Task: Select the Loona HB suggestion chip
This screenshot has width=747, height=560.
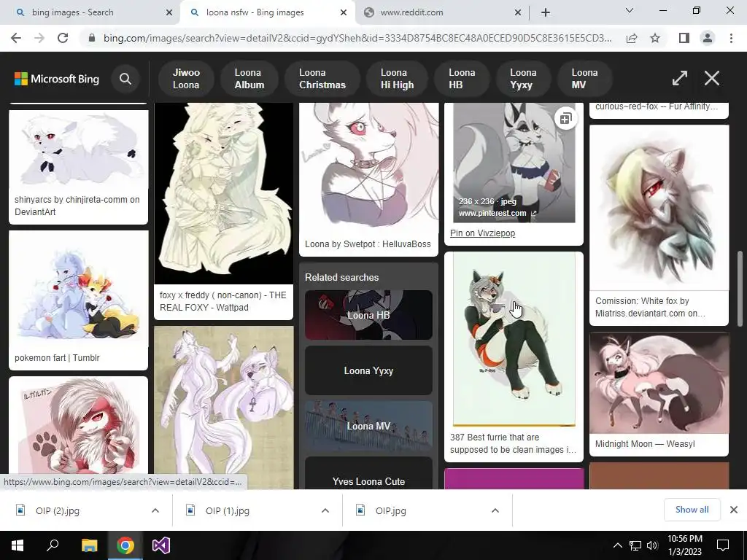Action: (x=462, y=79)
